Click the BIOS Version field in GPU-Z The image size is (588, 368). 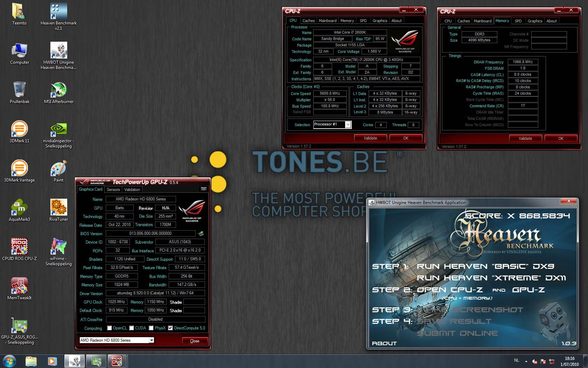tap(150, 233)
